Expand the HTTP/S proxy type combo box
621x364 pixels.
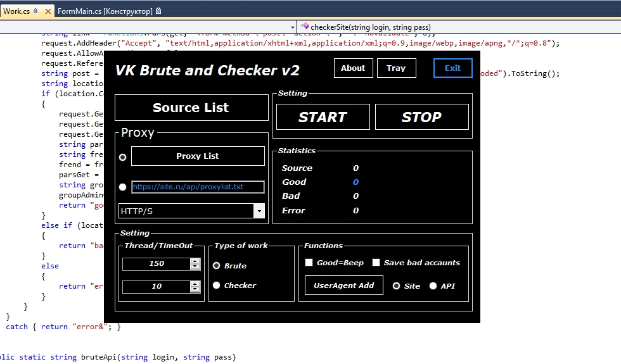point(259,211)
